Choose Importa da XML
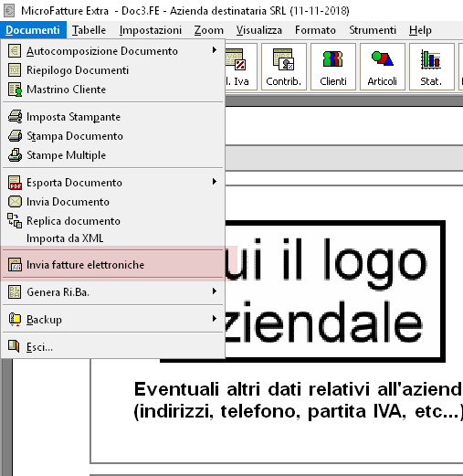The image size is (463, 476). click(x=113, y=238)
